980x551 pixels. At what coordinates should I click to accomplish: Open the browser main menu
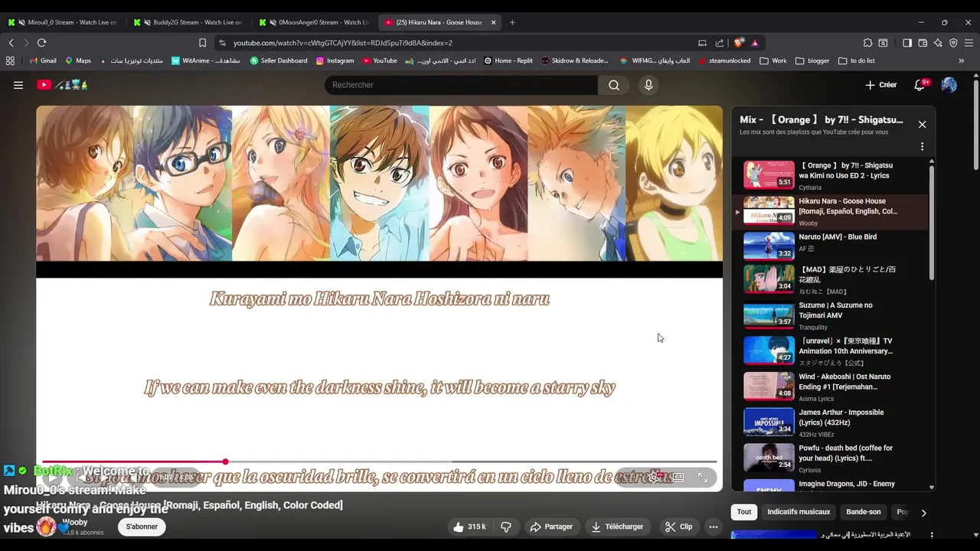coord(969,43)
